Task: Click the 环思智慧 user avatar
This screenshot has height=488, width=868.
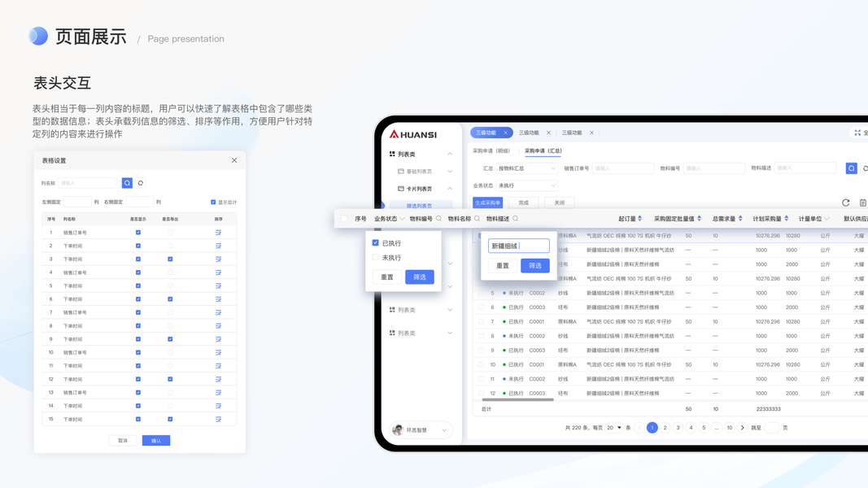Action: pyautogui.click(x=398, y=430)
